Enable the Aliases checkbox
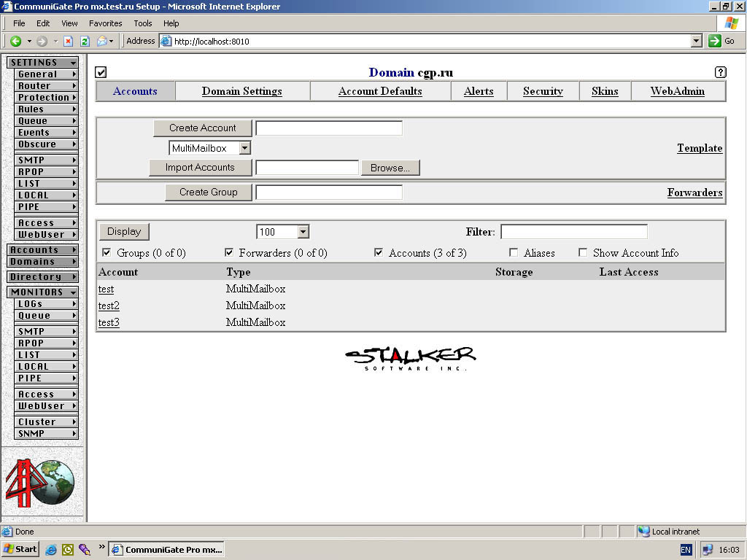The image size is (747, 560). (x=514, y=252)
